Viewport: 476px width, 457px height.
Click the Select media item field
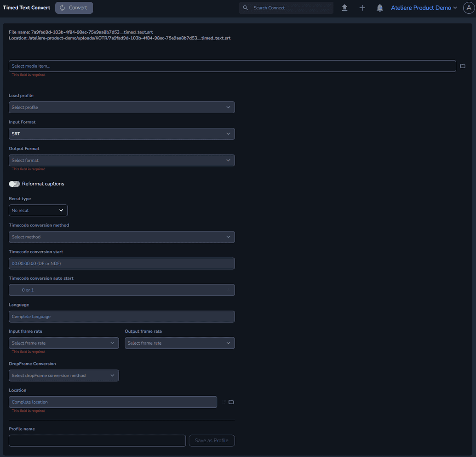[x=232, y=66]
